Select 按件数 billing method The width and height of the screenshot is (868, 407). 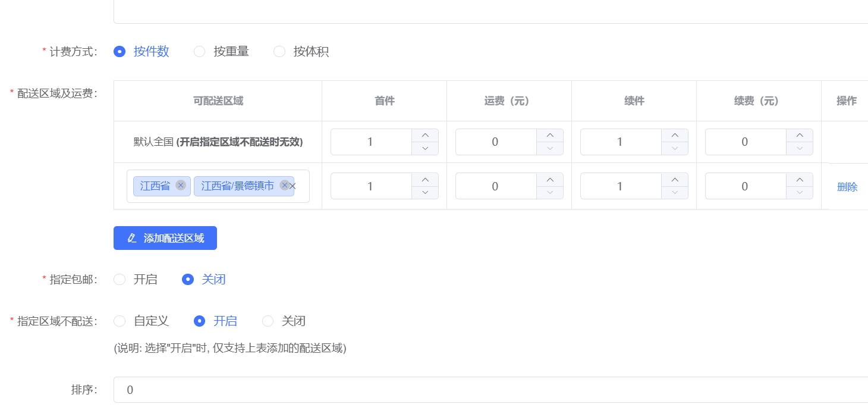coord(141,52)
